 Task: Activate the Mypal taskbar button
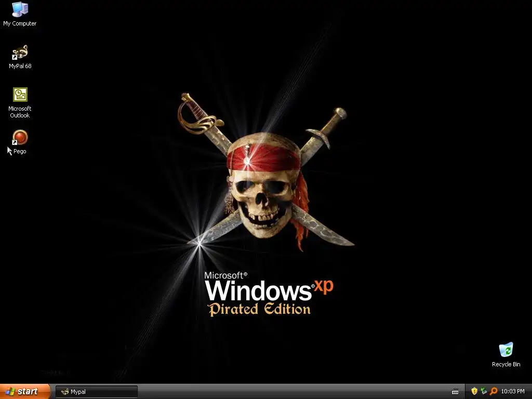point(97,392)
